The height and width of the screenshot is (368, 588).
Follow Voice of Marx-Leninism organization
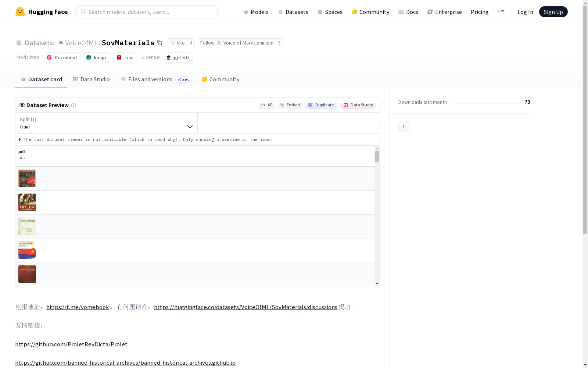pyautogui.click(x=237, y=43)
